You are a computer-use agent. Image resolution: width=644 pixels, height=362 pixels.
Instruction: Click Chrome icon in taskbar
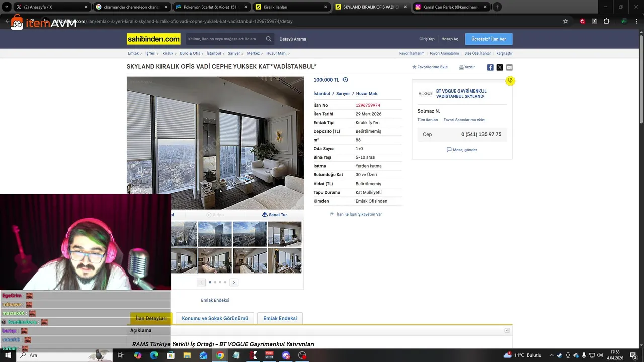pyautogui.click(x=220, y=355)
